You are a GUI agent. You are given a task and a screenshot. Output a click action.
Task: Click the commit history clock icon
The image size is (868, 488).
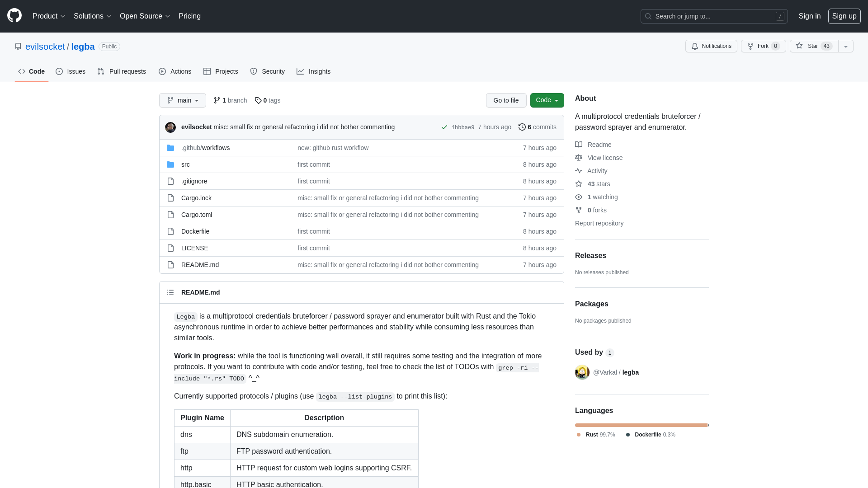pos(522,127)
